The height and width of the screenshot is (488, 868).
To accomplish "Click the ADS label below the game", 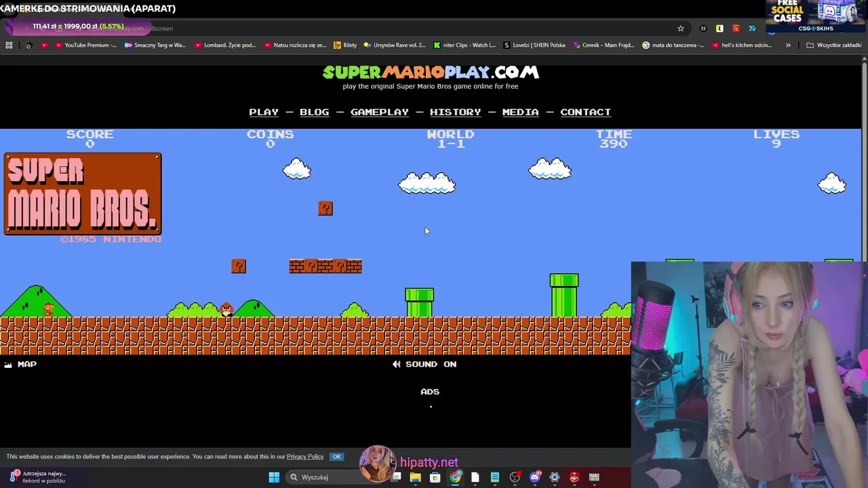I will [430, 392].
